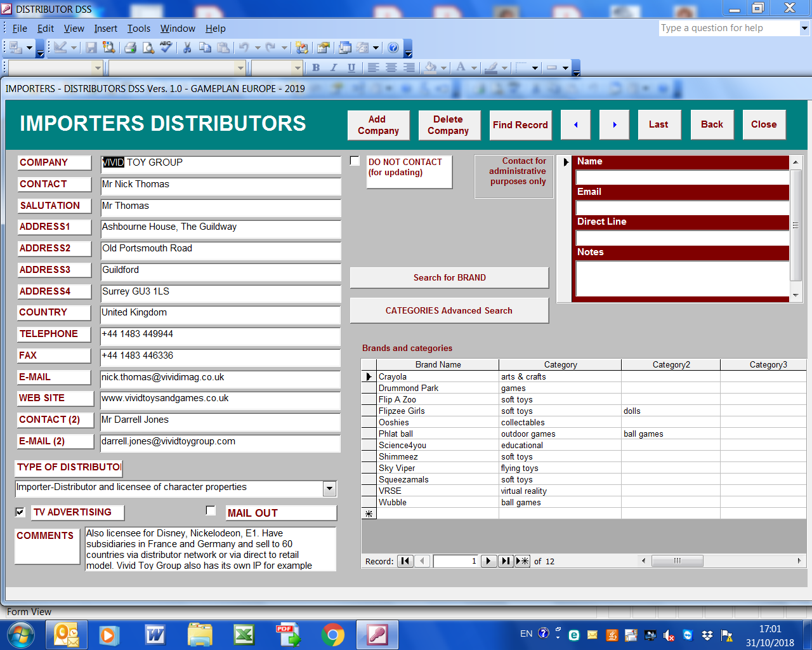Align text left
812x650 pixels.
tap(373, 68)
